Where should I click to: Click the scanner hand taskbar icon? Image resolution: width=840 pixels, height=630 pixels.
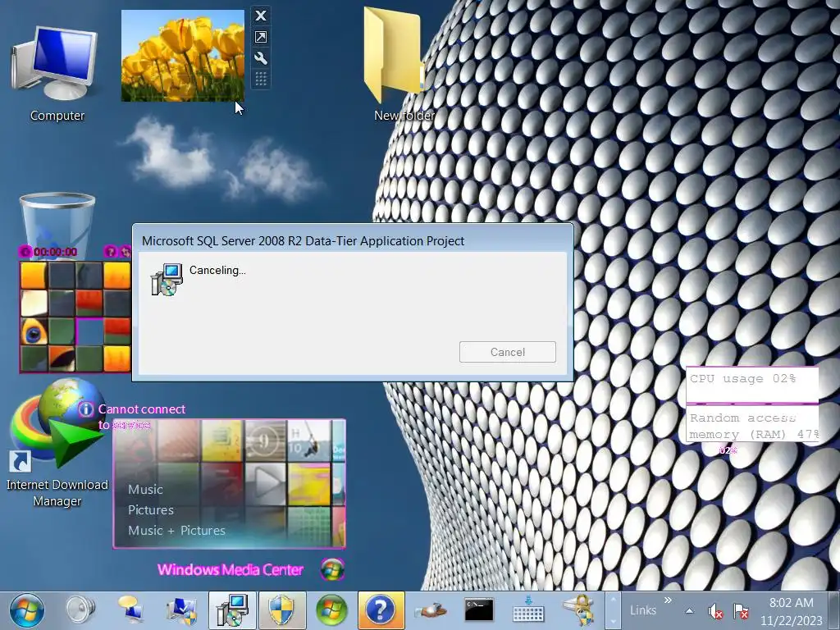[x=430, y=610]
